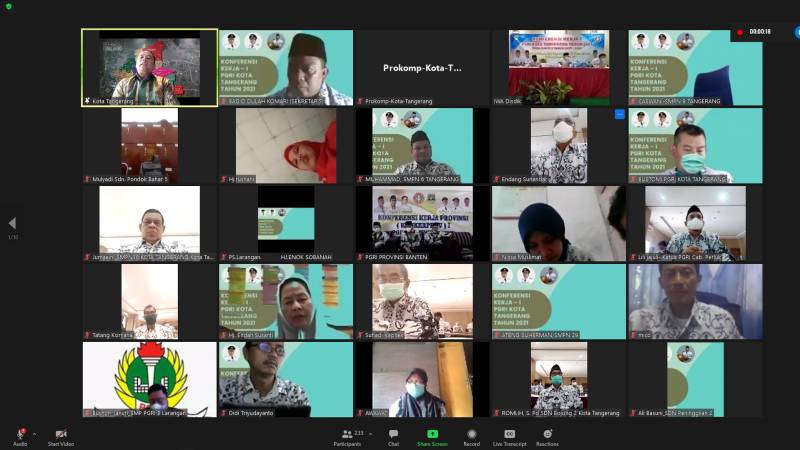Select Didi Triyudayanto's video tile
This screenshot has height=450, width=800.
pos(286,379)
